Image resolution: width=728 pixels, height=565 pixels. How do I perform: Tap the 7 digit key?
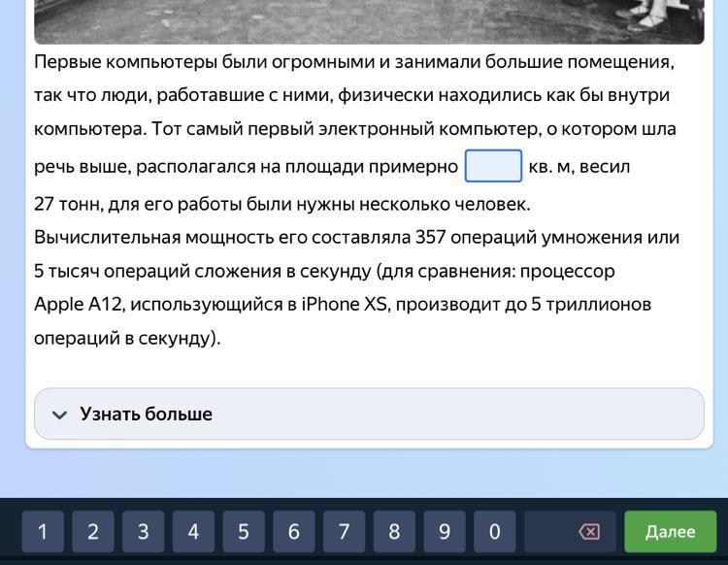click(344, 531)
